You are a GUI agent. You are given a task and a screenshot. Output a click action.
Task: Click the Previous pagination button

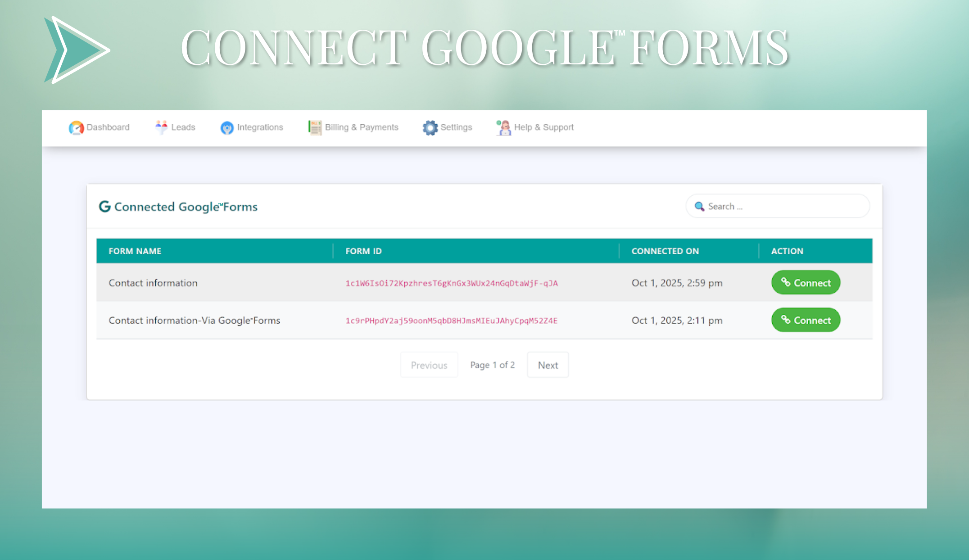(429, 365)
